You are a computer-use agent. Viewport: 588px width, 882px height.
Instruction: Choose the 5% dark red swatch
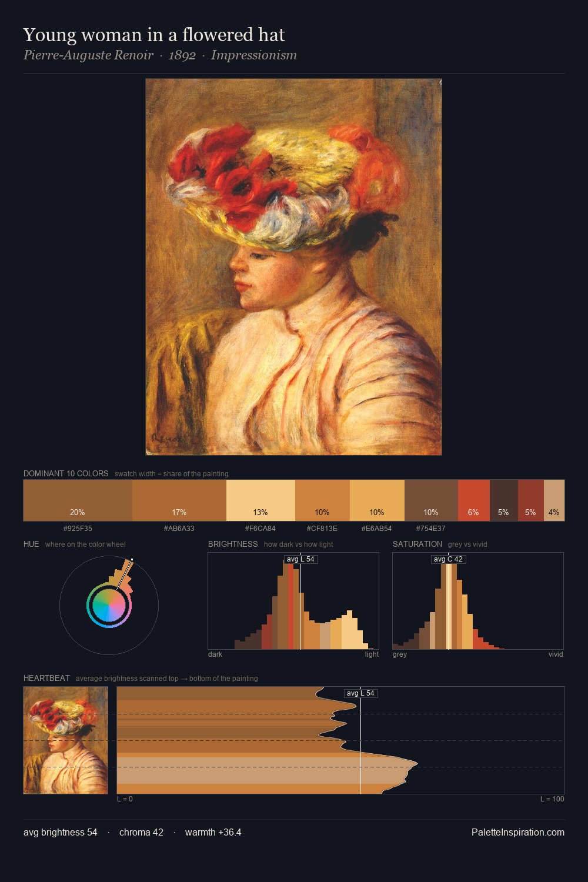click(531, 500)
